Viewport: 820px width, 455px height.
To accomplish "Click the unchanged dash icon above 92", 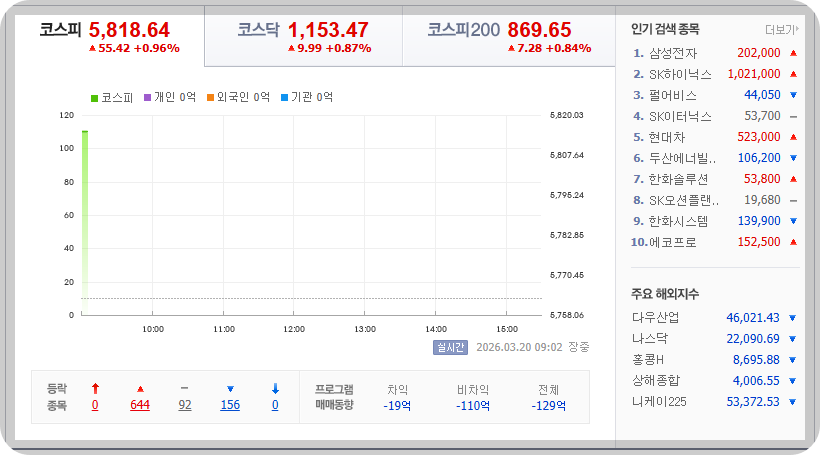I will click(x=184, y=389).
